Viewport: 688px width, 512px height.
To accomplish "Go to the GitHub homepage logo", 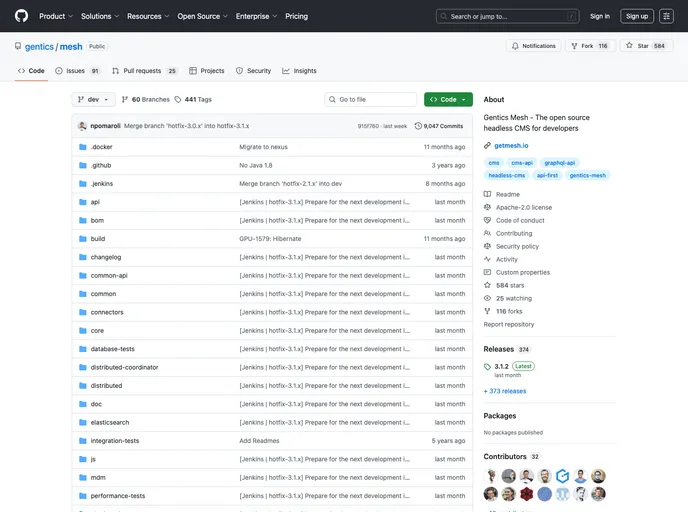I will pyautogui.click(x=21, y=16).
